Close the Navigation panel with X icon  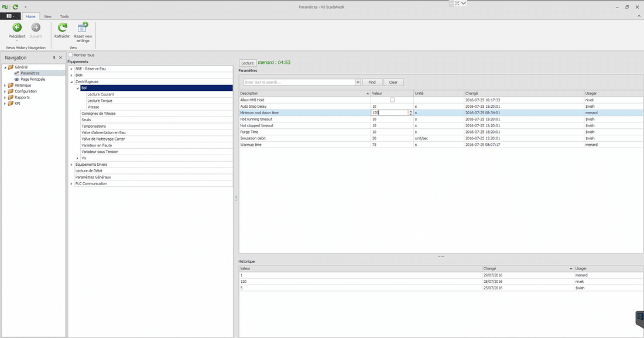[x=60, y=58]
